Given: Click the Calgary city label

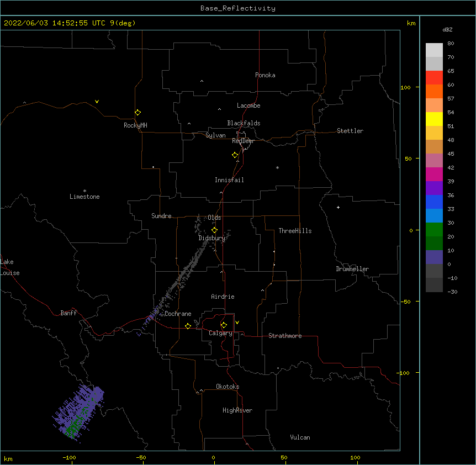Looking at the screenshot, I should (x=221, y=333).
